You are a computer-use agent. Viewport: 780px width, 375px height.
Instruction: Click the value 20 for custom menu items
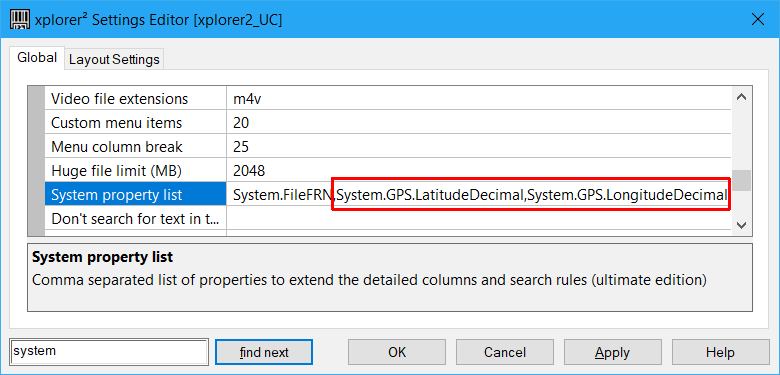point(479,123)
